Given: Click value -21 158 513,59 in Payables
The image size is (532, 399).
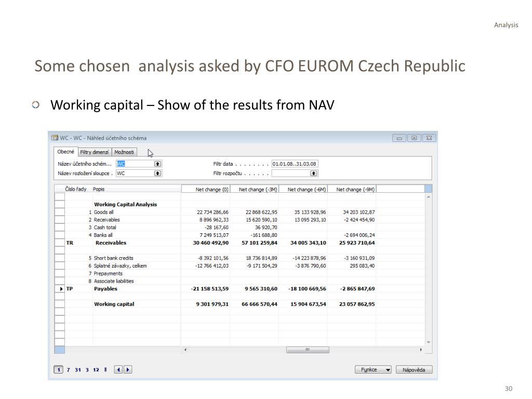Looking at the screenshot, I should pos(210,289).
